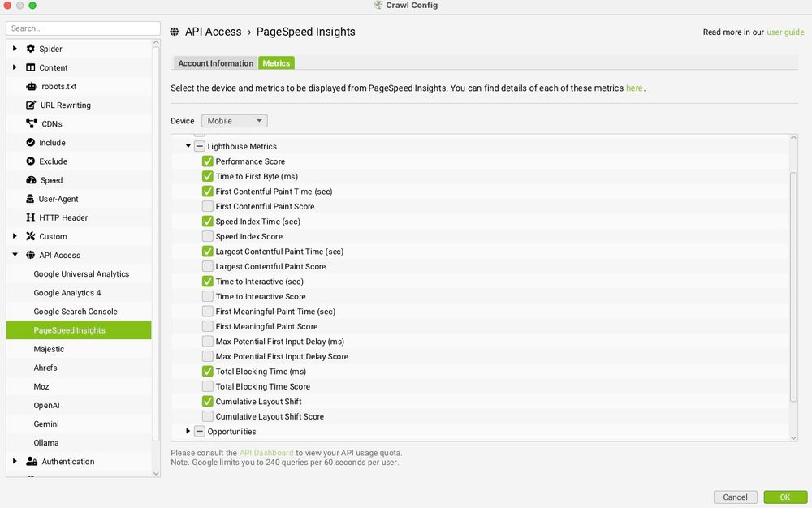Expand the Custom tree node
Viewport: 812px width, 508px height.
[15, 236]
